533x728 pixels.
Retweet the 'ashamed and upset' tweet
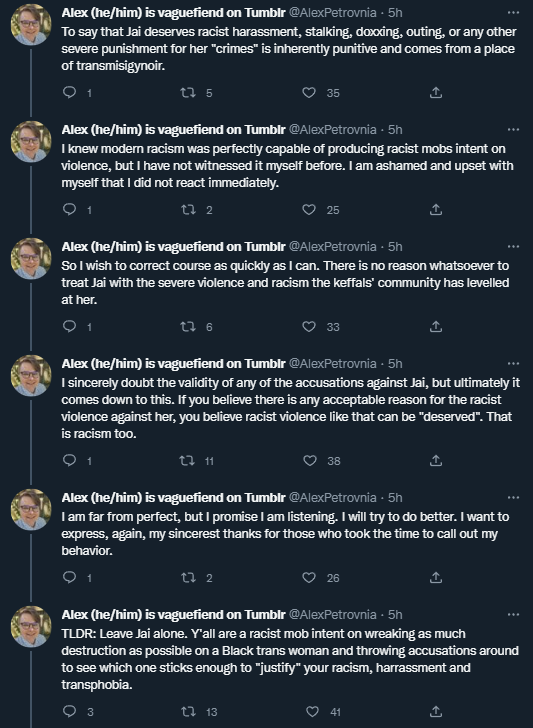[x=188, y=210]
